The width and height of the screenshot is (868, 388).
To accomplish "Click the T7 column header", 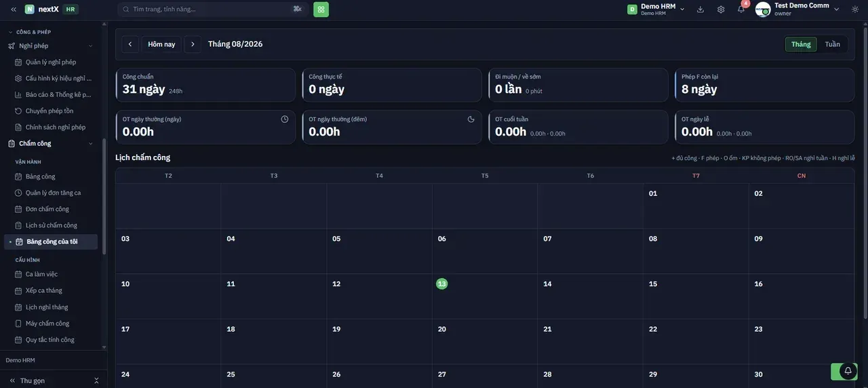I will pos(696,176).
